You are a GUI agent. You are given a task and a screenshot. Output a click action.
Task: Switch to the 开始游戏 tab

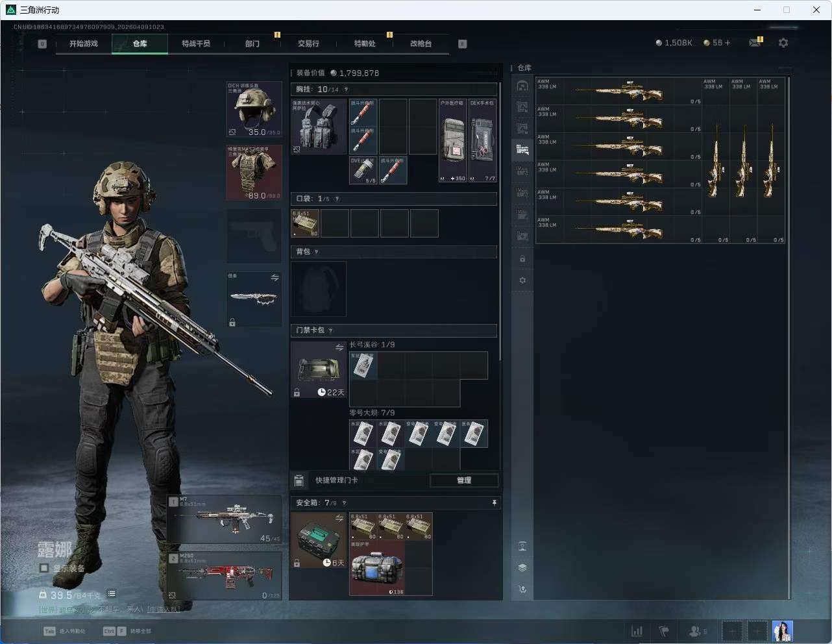pyautogui.click(x=84, y=43)
